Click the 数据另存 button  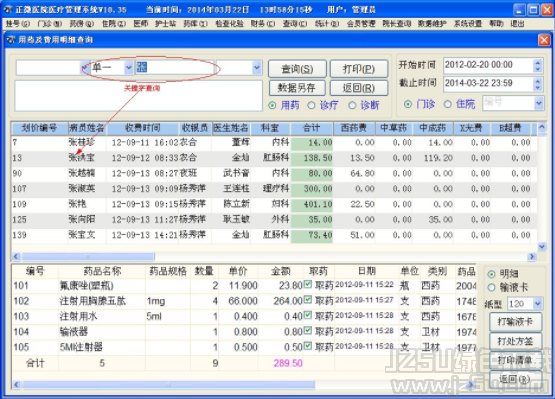coord(297,88)
